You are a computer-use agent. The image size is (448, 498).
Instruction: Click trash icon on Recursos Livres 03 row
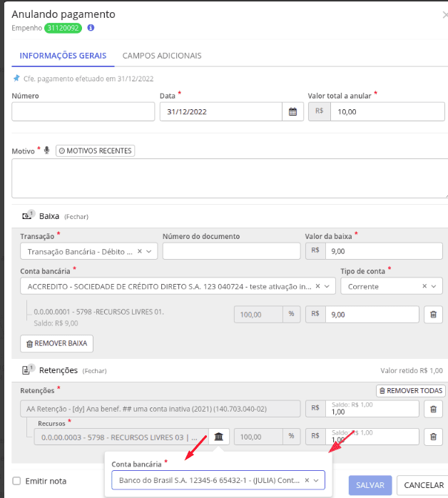(x=433, y=437)
